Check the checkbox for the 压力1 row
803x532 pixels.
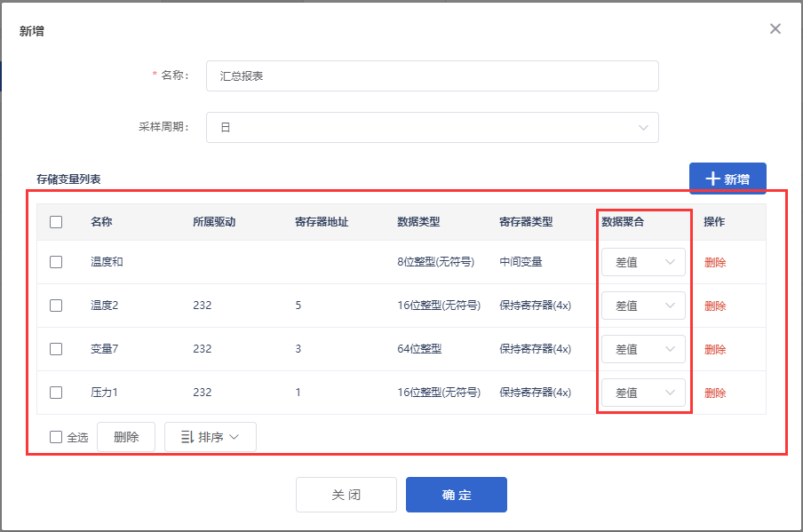pos(56,393)
